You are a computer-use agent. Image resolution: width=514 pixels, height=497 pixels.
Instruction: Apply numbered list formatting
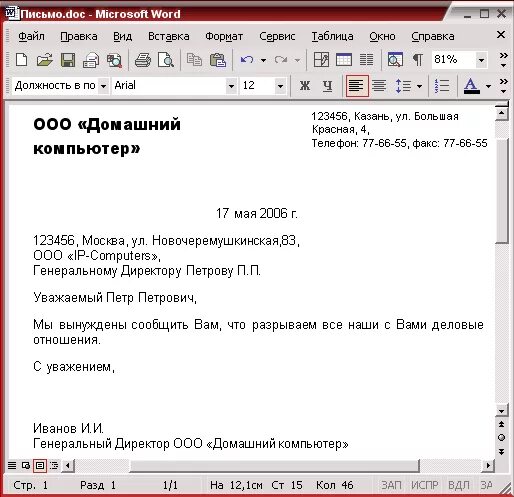[x=442, y=86]
